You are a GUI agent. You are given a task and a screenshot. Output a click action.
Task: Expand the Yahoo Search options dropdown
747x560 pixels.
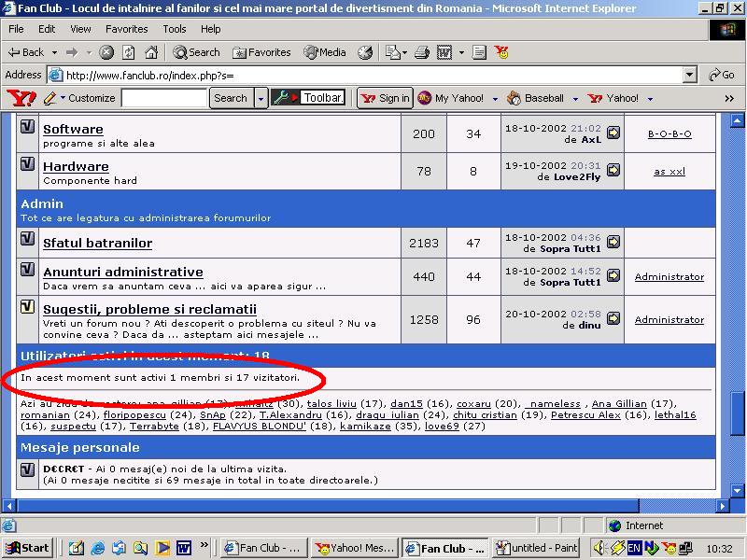[x=261, y=98]
